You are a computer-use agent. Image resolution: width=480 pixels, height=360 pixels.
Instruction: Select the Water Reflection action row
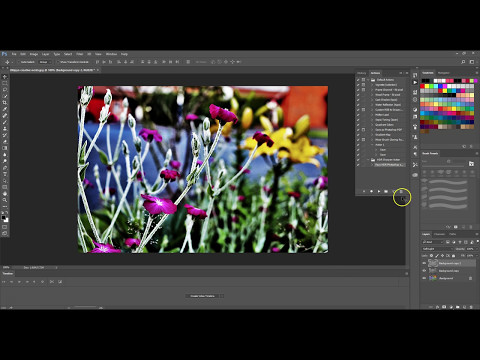(x=388, y=105)
